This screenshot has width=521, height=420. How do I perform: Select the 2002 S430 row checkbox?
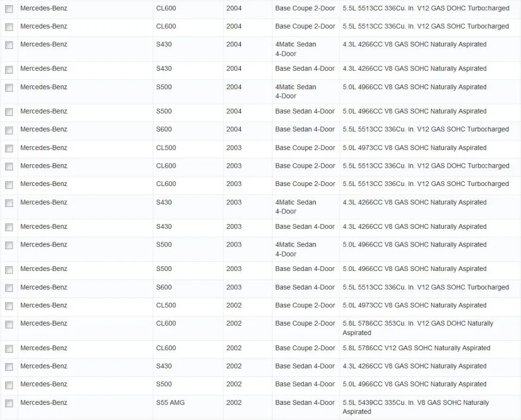(x=9, y=367)
